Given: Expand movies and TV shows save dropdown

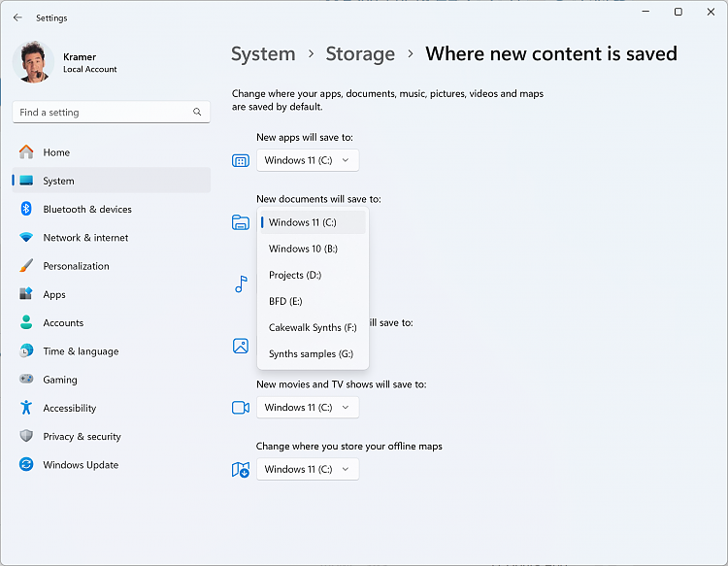Looking at the screenshot, I should (x=308, y=407).
